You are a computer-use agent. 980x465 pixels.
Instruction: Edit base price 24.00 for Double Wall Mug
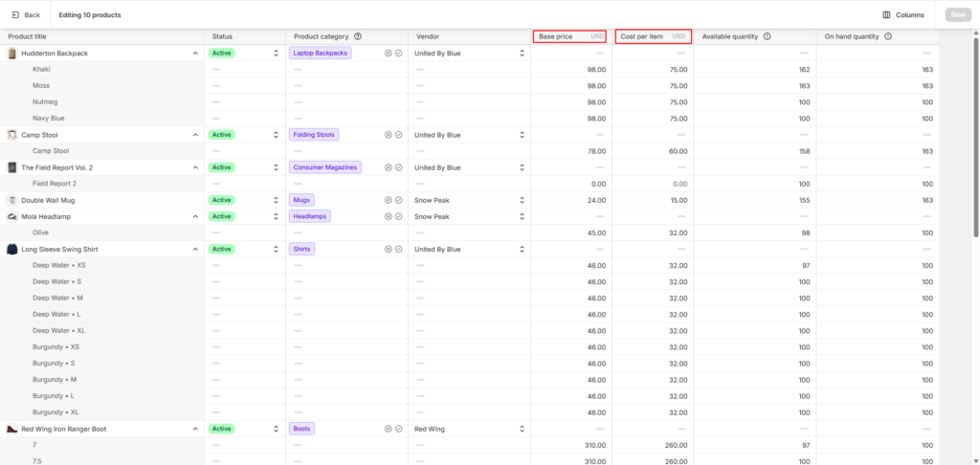click(x=571, y=200)
